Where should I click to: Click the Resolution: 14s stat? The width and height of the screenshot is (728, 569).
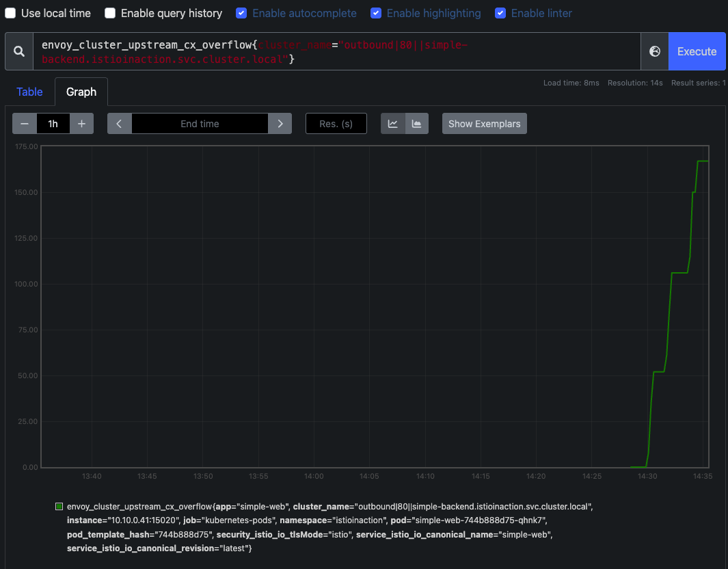point(635,83)
